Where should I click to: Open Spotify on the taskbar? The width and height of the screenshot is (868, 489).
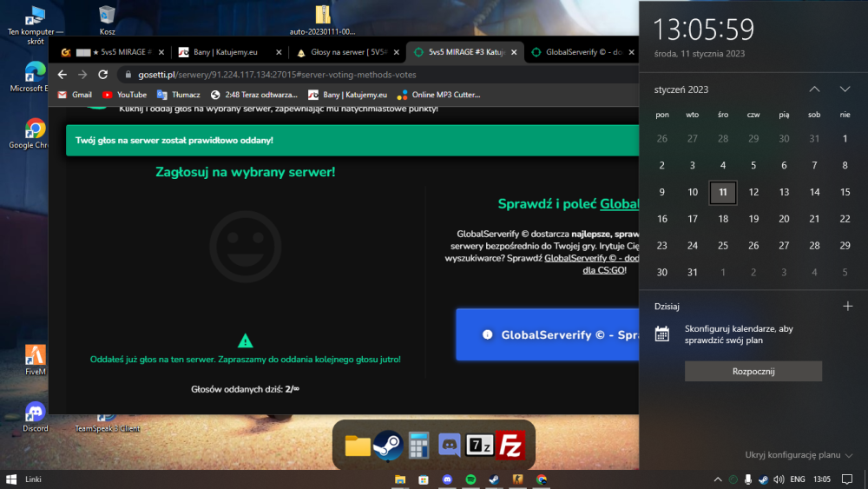pos(470,479)
